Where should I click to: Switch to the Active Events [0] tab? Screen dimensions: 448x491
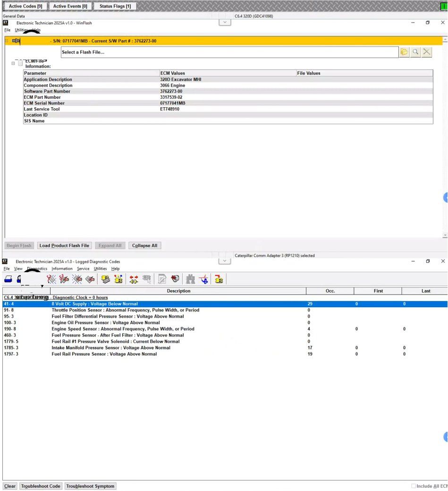[70, 6]
